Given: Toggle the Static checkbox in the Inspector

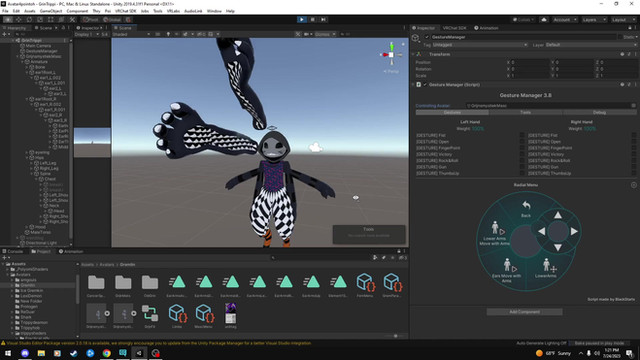Looking at the screenshot, I should point(620,37).
